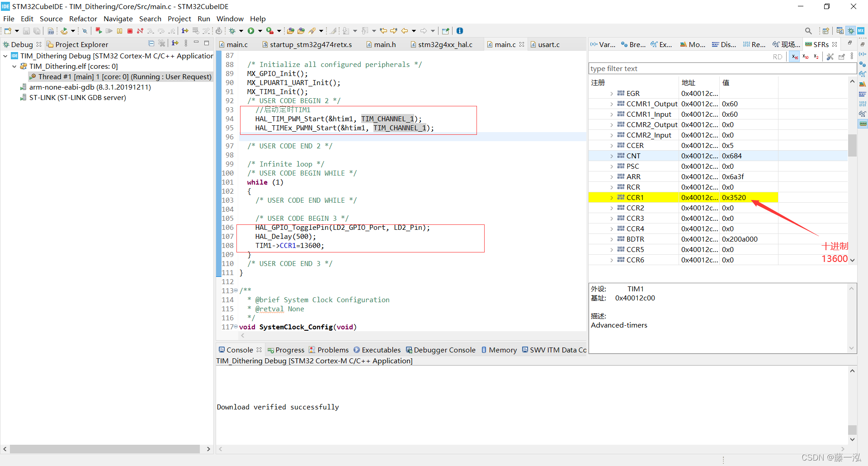Switch to the Debugger Console tab
868x466 pixels.
(440, 350)
